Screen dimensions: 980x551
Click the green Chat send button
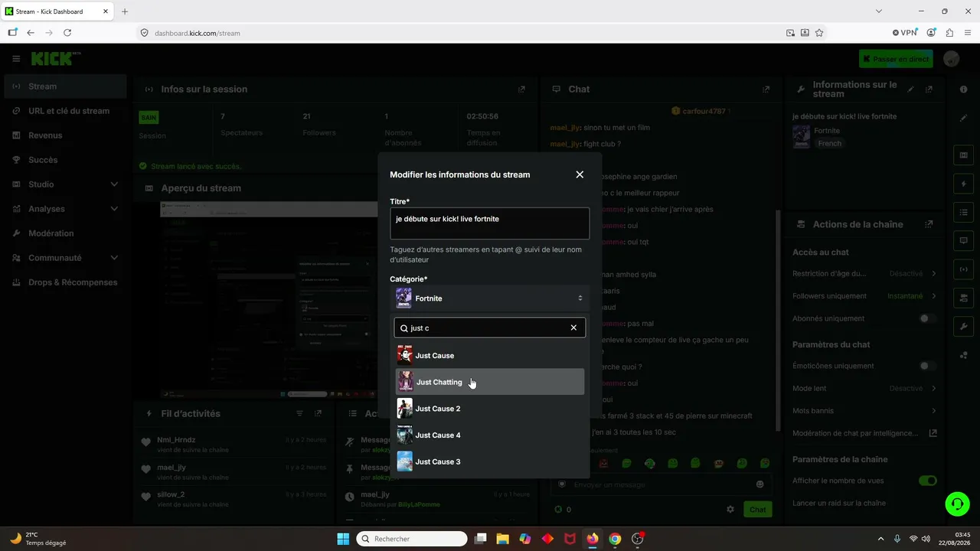pyautogui.click(x=757, y=509)
